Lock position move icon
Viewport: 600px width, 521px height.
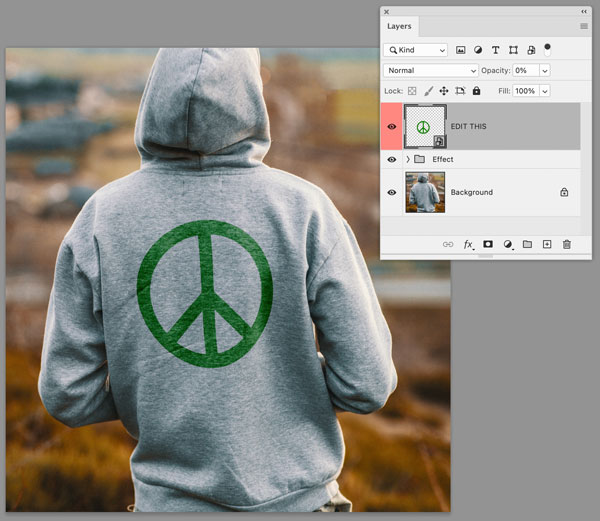(444, 91)
